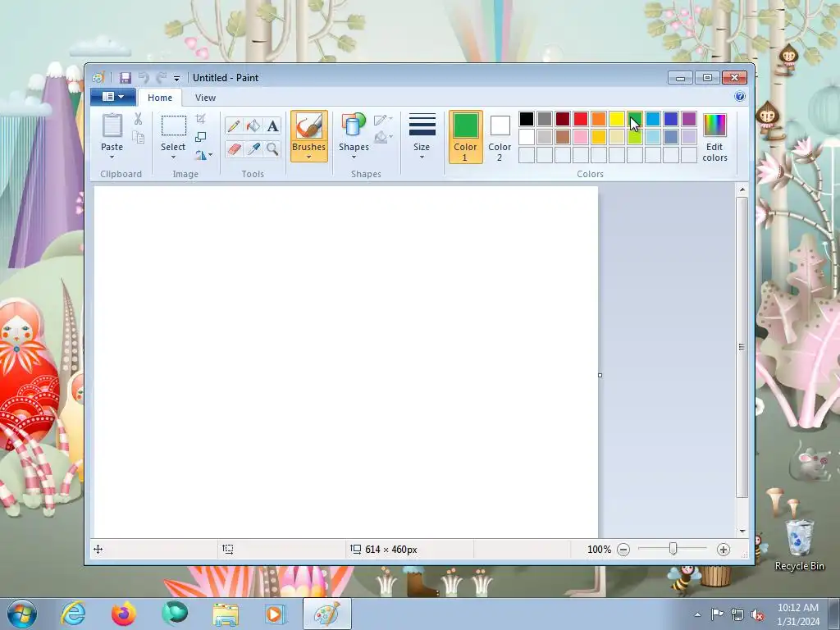
Task: Expand the Brushes dropdown arrow
Action: click(308, 157)
